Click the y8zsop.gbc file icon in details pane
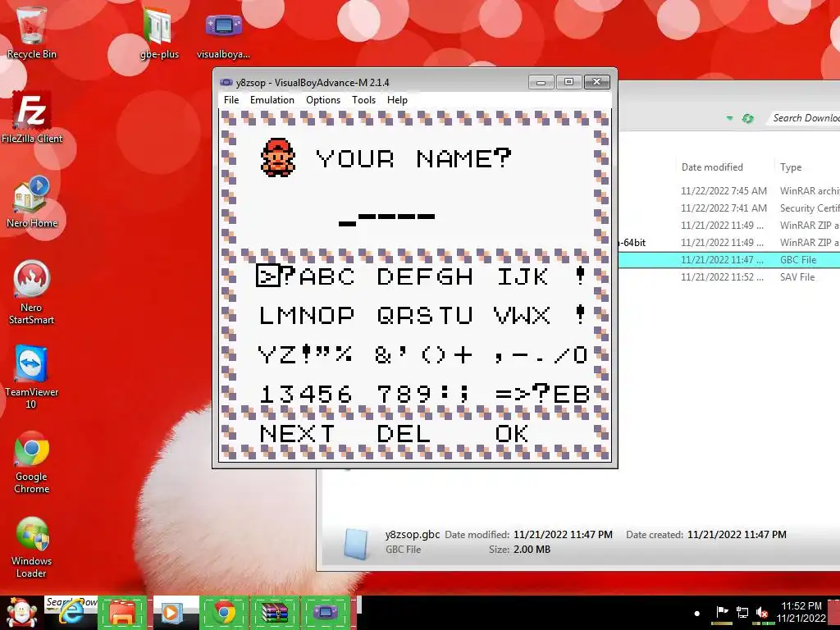The image size is (840, 630). pos(355,543)
